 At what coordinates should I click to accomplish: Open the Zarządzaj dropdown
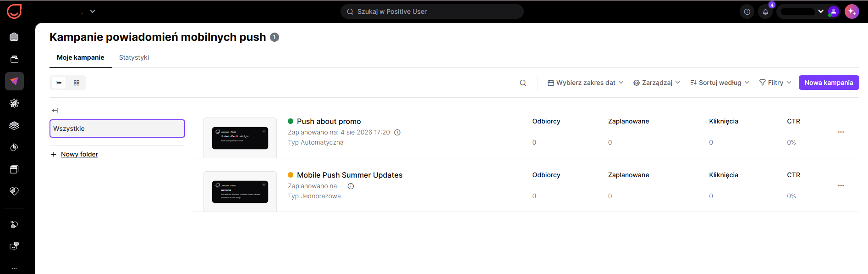click(x=657, y=83)
